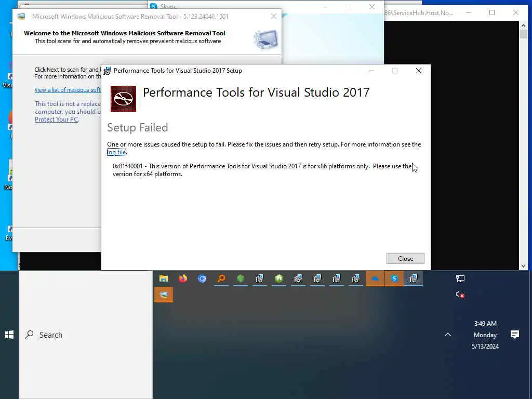Viewport: 532px width, 399px height.
Task: Click the console scrollbar down arrow
Action: 523,266
